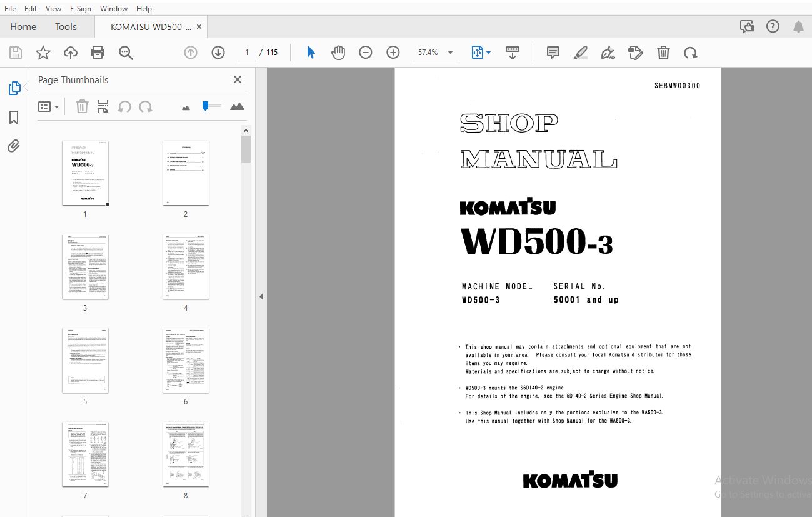The width and height of the screenshot is (812, 517).
Task: Select page 7 thumbnail
Action: pos(85,454)
